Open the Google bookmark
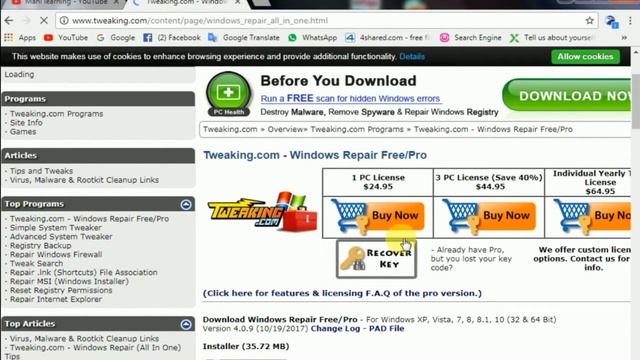 116,38
